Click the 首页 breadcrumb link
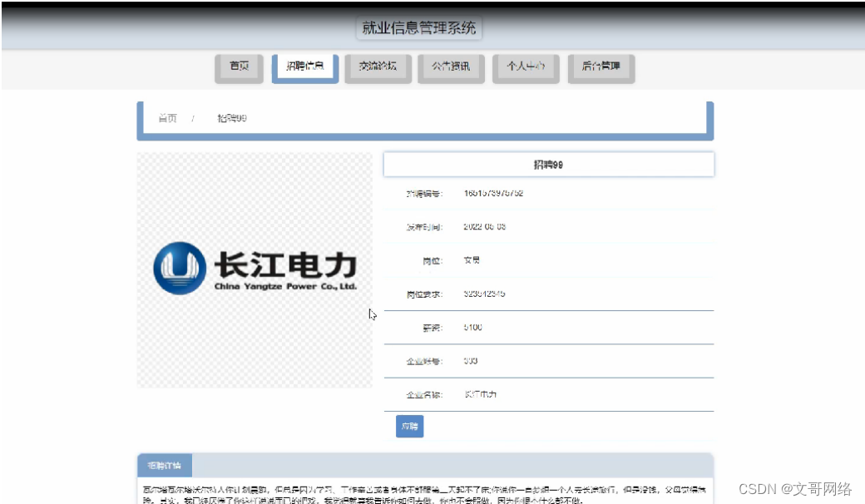 click(168, 118)
